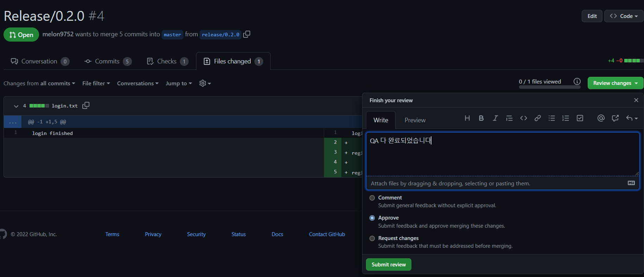This screenshot has height=277, width=644.
Task: Copy login.txt file path icon
Action: [x=86, y=105]
